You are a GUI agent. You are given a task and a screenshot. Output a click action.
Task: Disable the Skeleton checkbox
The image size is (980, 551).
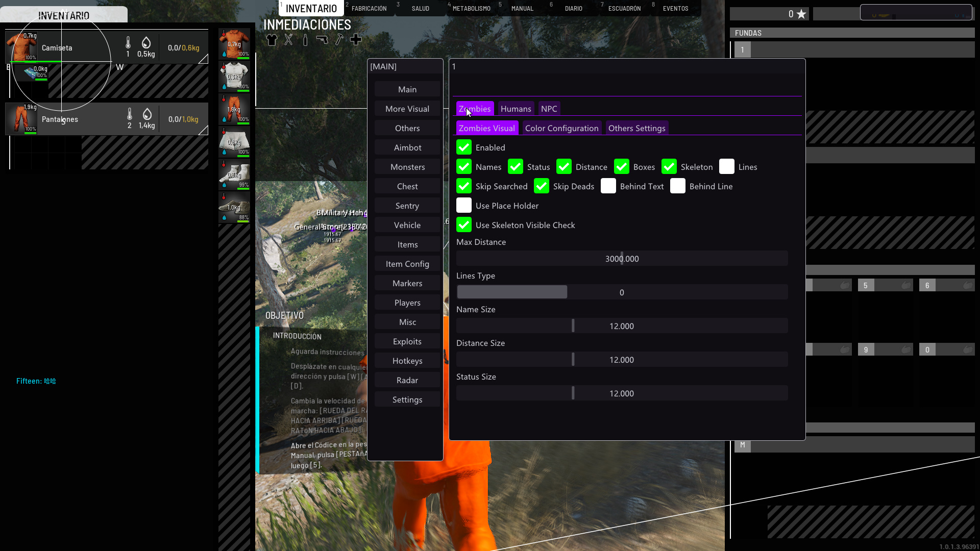coord(669,167)
